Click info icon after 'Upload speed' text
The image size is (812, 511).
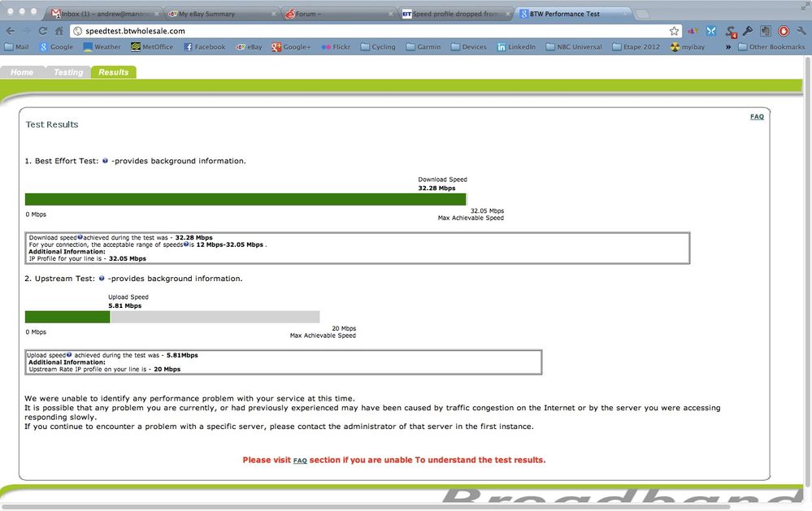pyautogui.click(x=69, y=355)
